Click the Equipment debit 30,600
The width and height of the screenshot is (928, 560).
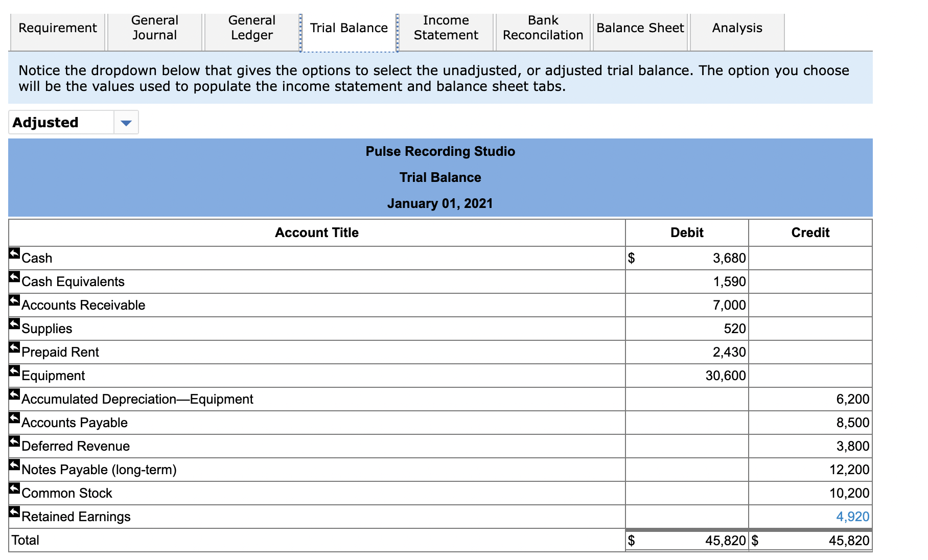point(726,376)
